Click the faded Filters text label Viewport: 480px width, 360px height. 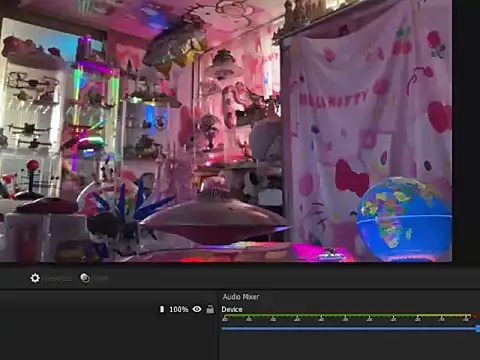[x=100, y=278]
